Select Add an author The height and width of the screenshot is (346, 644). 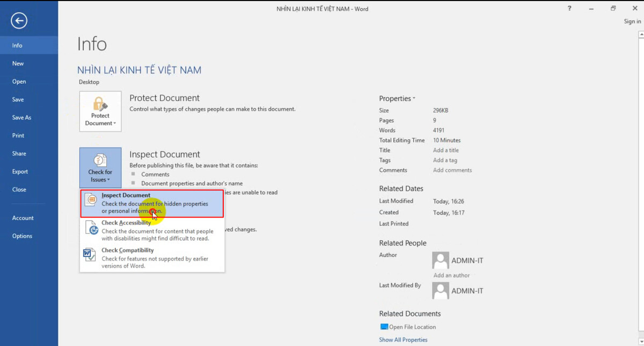tap(451, 275)
